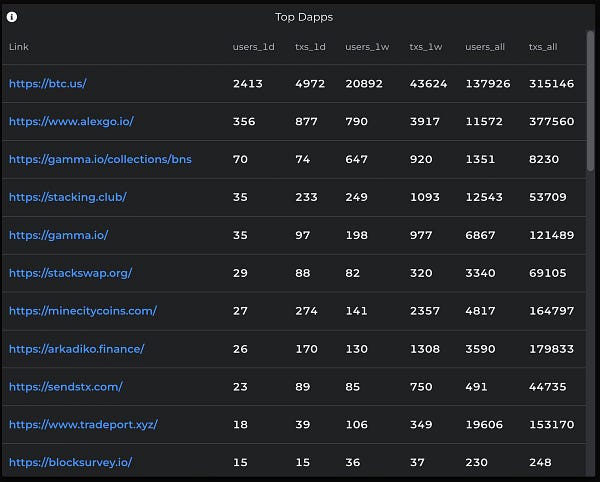Select the value 6867 in gamma.io row
This screenshot has height=482, width=600.
pos(480,235)
